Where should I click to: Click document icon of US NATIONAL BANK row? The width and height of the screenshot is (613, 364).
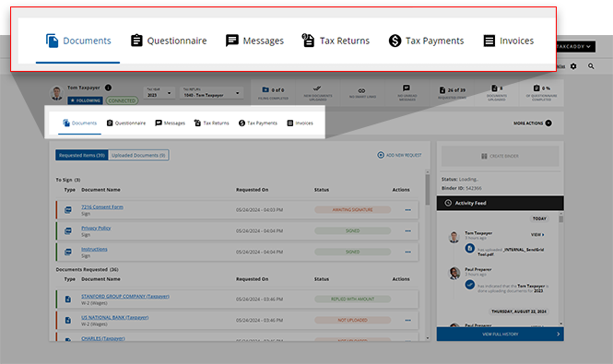(x=68, y=320)
